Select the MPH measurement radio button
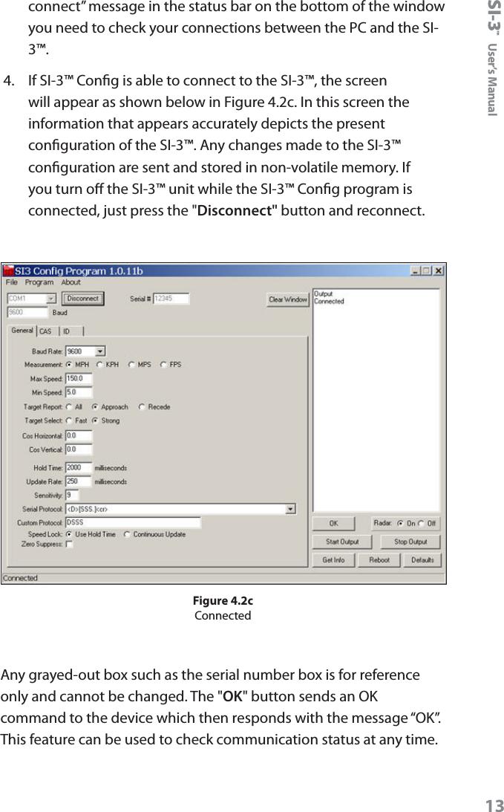Viewport: 504px width, 812px height. pos(69,365)
